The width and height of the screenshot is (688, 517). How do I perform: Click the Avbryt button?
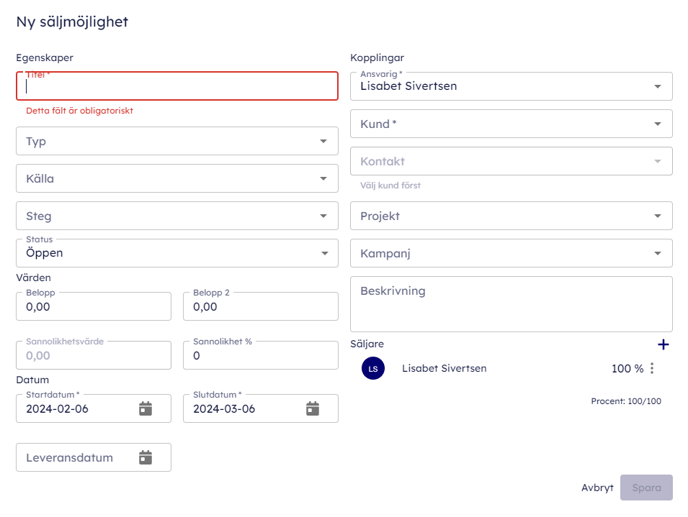tap(597, 488)
